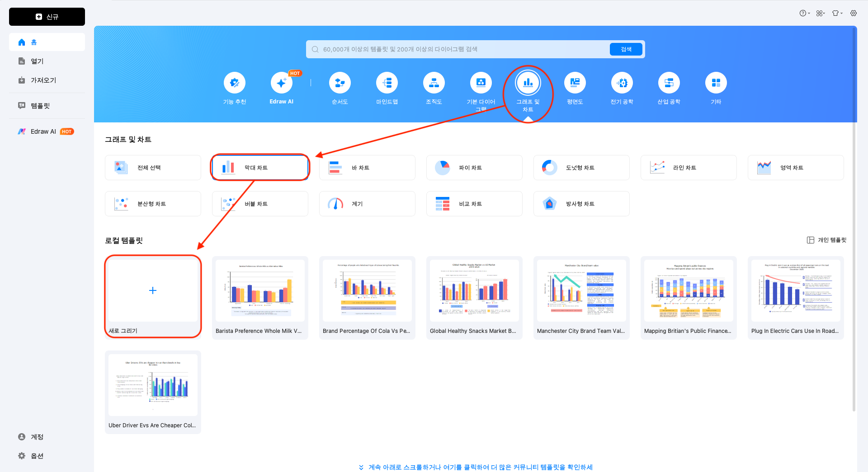
Task: Open the settings gear in top right
Action: coord(854,13)
